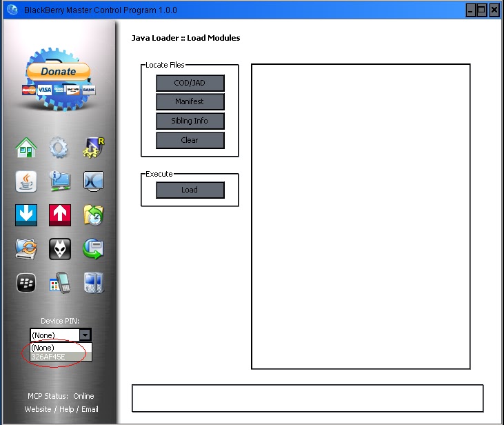Open the folder with clock backup icon

tap(94, 215)
